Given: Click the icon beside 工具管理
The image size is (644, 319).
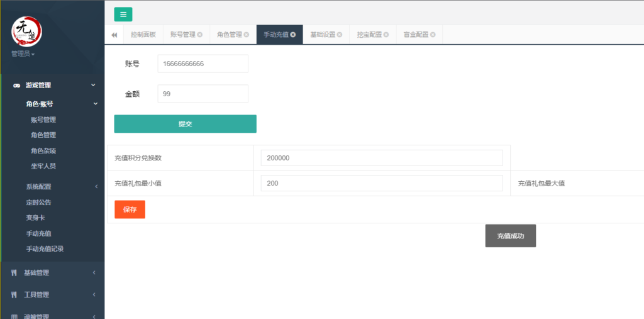Looking at the screenshot, I should point(14,294).
